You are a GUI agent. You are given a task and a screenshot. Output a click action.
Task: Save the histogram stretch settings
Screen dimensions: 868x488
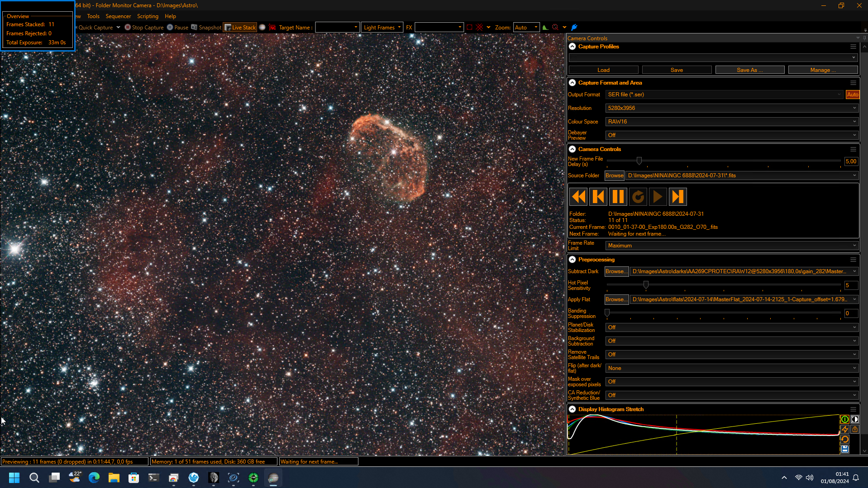[844, 449]
